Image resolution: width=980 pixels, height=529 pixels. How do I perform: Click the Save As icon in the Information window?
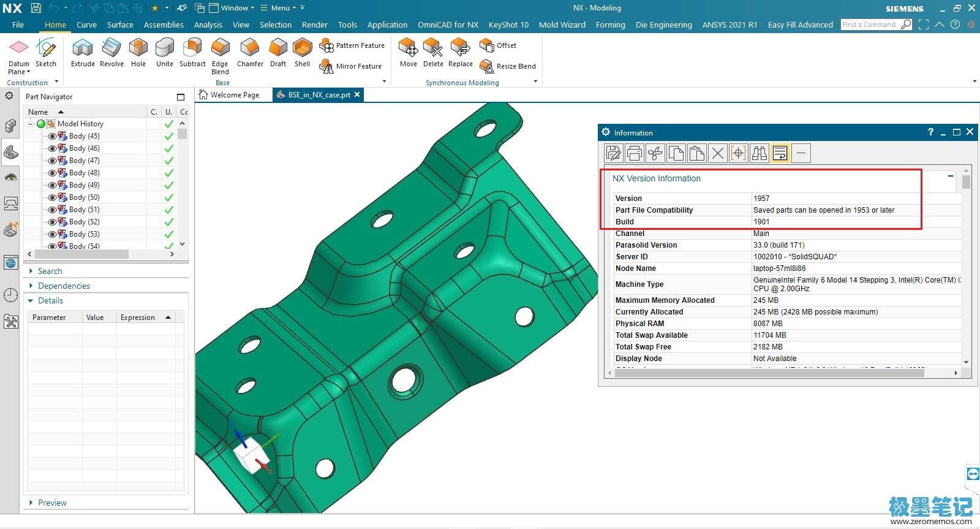click(614, 153)
